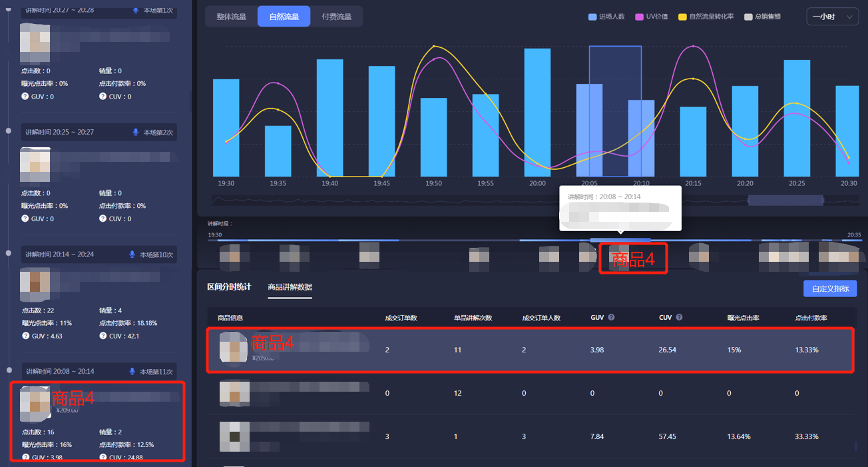Click the microphone icon beside 本场第11次
This screenshot has width=868, height=467.
[x=132, y=371]
